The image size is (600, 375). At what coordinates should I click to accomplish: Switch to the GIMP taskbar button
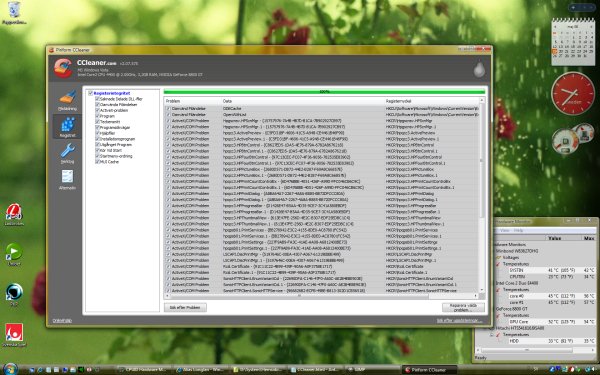point(372,370)
